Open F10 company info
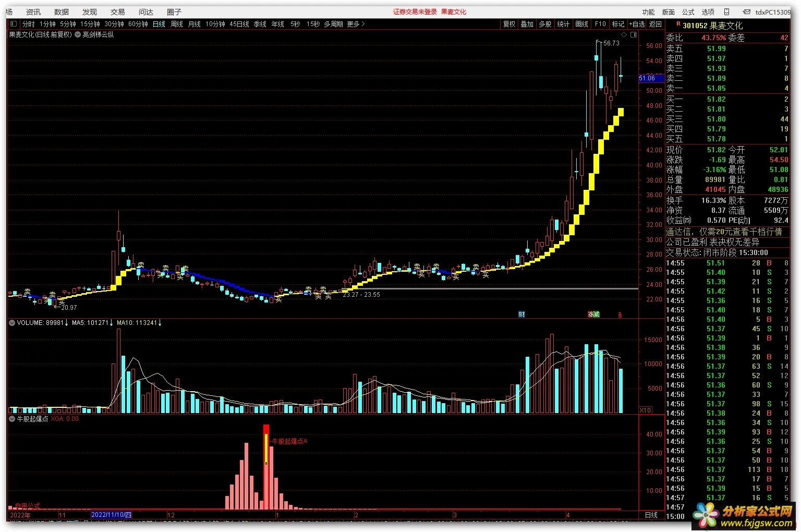801x532 pixels. click(x=600, y=24)
